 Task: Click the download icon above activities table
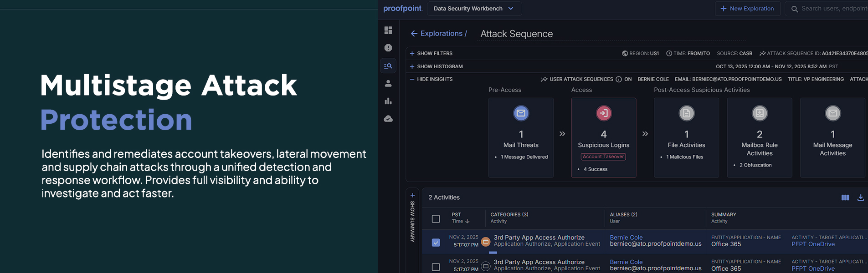coord(861,197)
